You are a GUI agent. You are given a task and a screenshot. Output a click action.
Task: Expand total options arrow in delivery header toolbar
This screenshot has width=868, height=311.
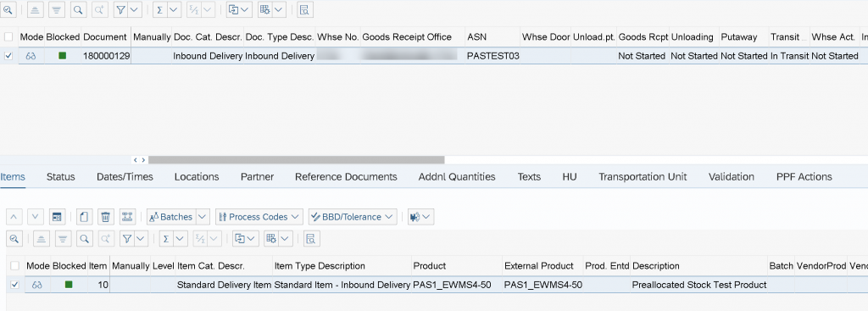(175, 9)
